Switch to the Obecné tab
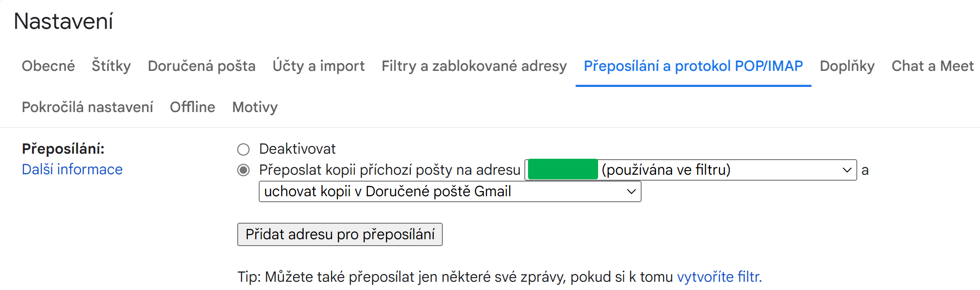Viewport: 980px width, 290px height. [48, 66]
